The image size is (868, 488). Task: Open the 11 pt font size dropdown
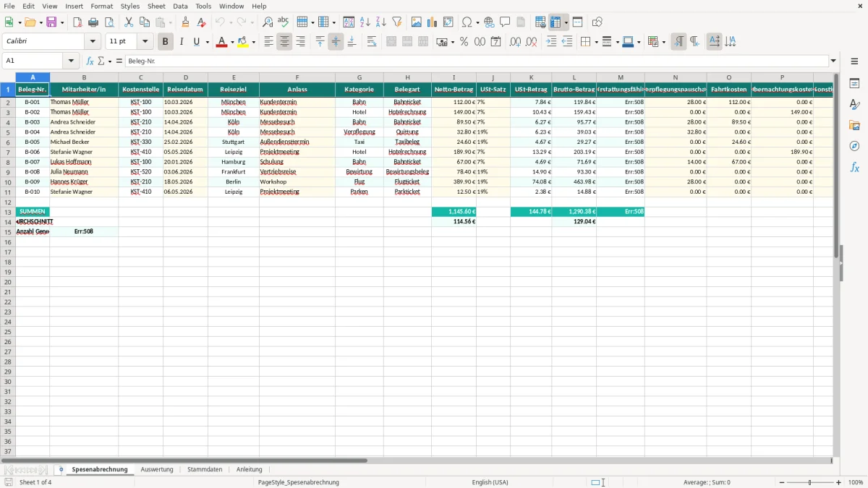coord(145,42)
